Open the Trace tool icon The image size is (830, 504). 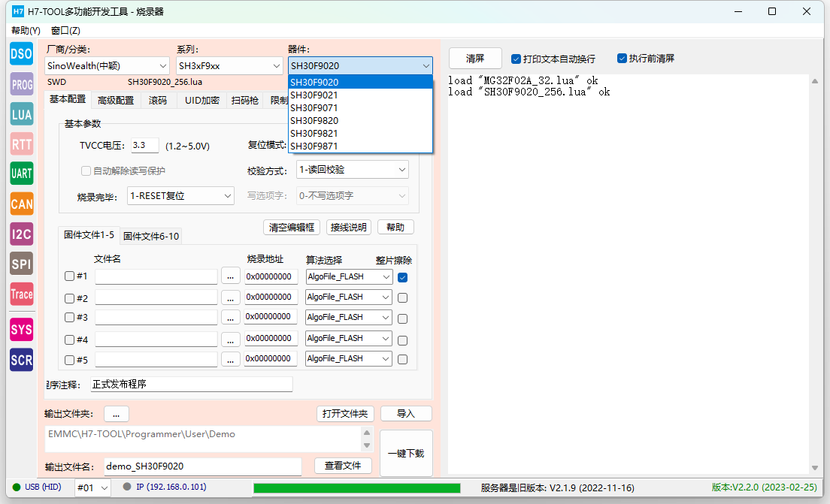[x=22, y=294]
